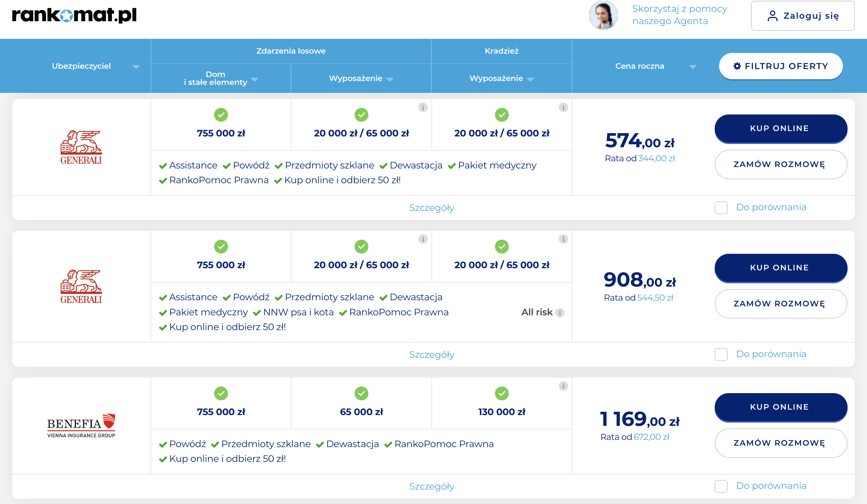
Task: Click installment amount 344,00 zł
Action: [656, 158]
